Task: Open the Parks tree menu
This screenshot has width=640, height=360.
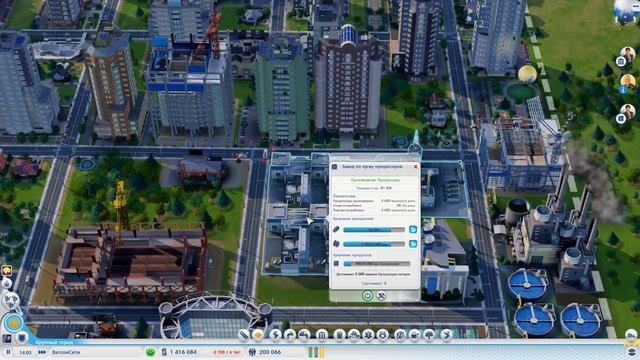Action: pos(429,335)
